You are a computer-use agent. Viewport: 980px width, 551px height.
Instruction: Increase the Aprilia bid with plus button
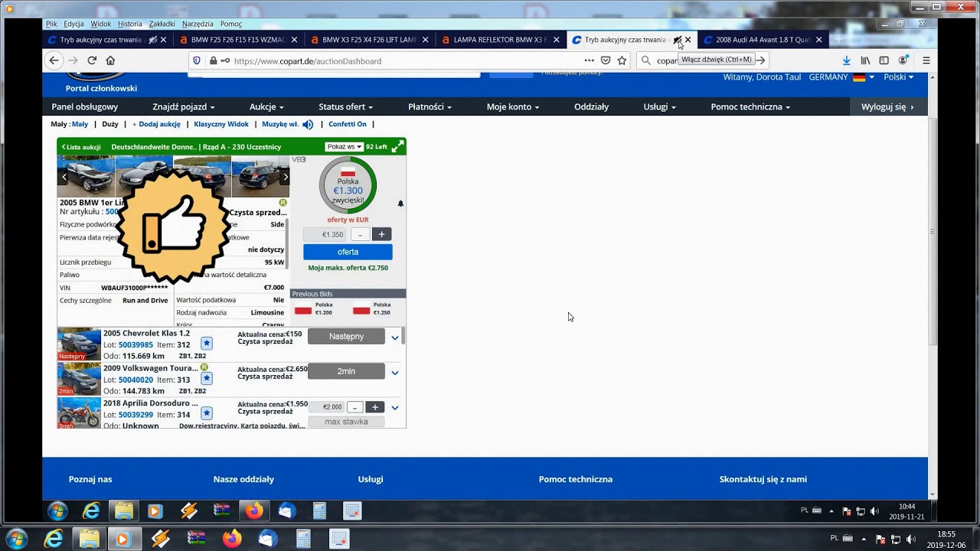point(374,407)
